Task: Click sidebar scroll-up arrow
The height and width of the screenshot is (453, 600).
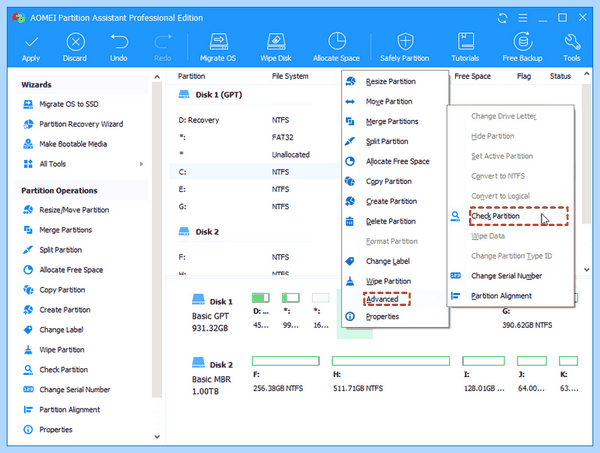Action: click(x=157, y=77)
